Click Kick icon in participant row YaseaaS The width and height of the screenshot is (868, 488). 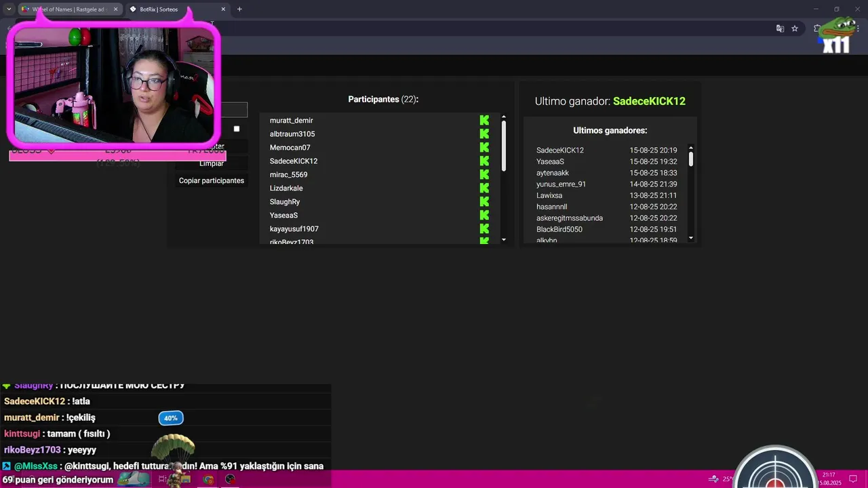coord(484,215)
